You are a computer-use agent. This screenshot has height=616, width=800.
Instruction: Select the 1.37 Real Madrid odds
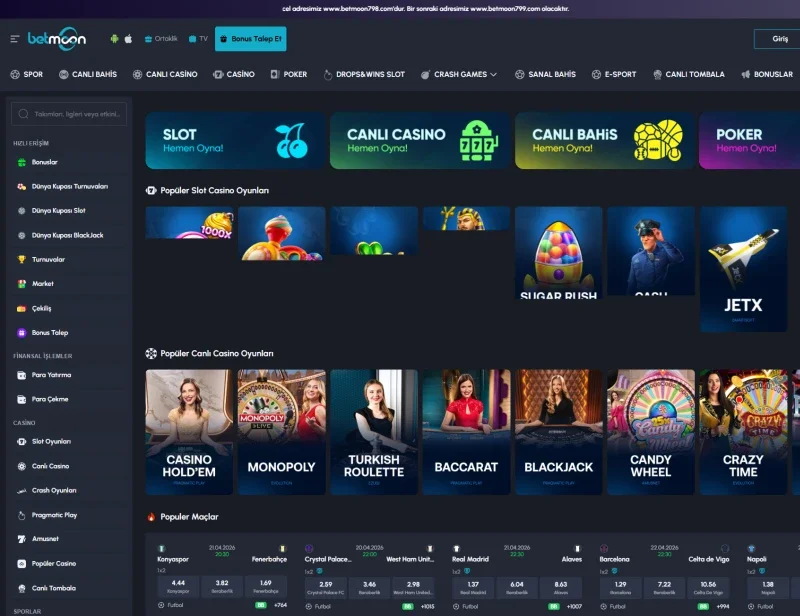[473, 588]
